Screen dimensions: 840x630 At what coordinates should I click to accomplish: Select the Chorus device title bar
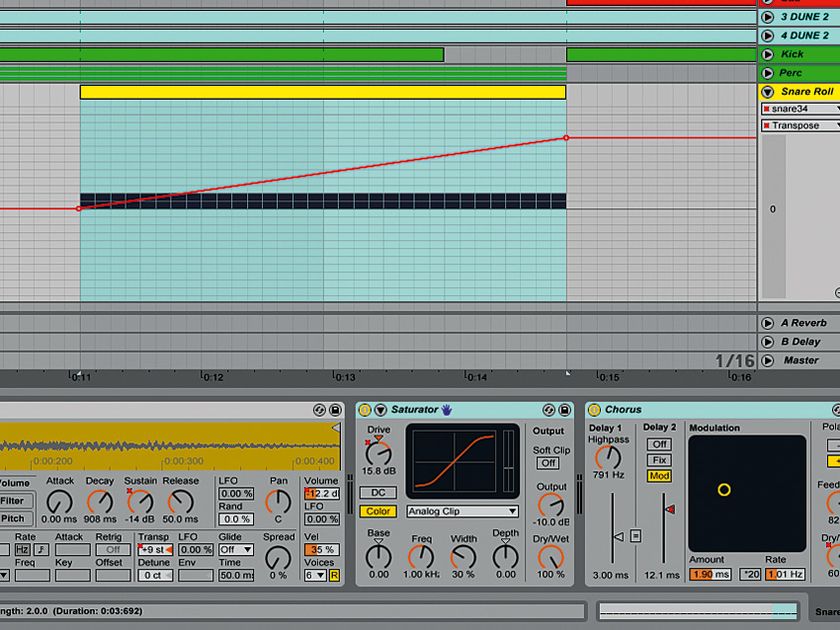[623, 409]
